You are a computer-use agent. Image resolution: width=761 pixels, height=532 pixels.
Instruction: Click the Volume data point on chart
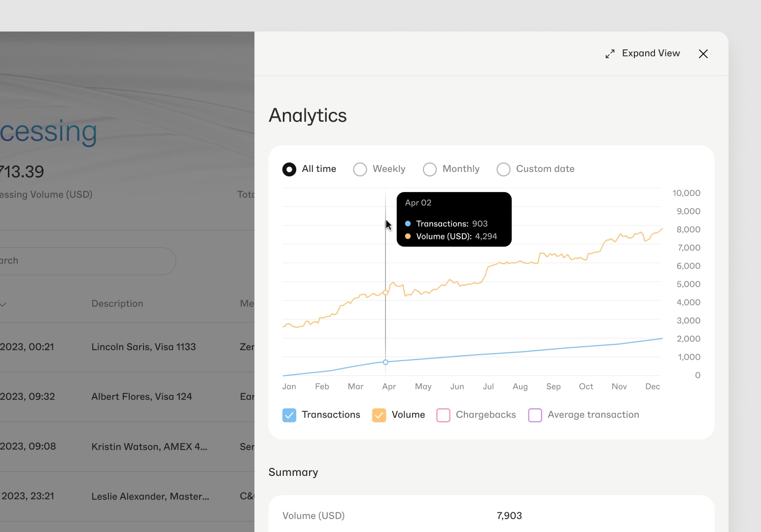[x=385, y=293]
